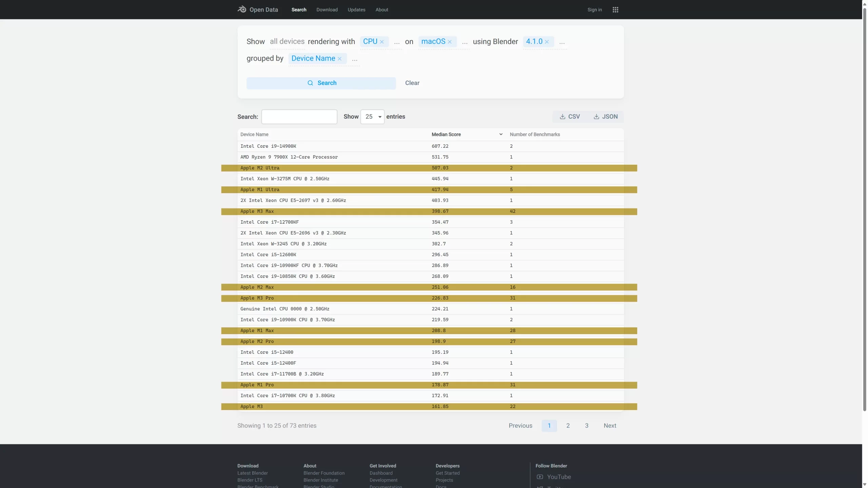
Task: Open Projects footer link
Action: [444, 480]
